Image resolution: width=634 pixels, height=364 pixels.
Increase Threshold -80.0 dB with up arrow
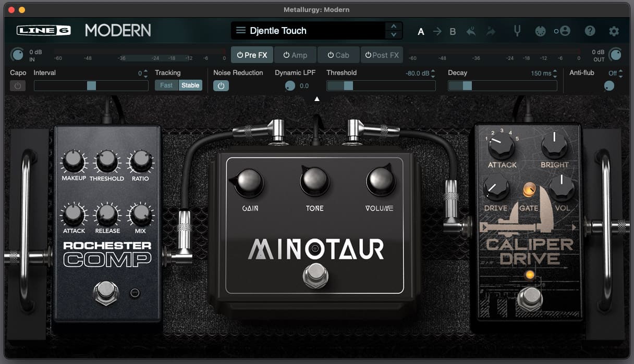(433, 71)
